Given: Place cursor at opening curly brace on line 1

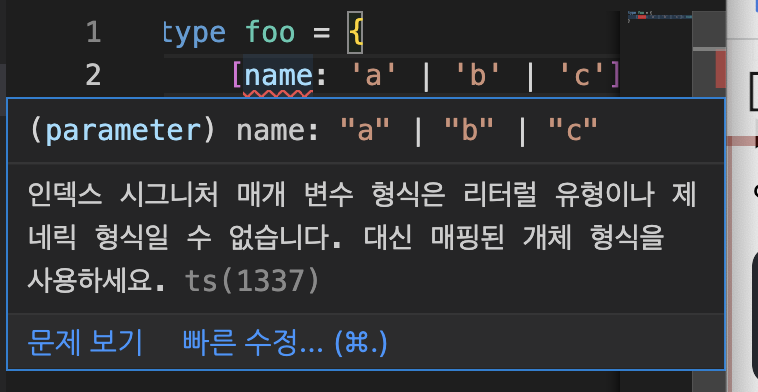Looking at the screenshot, I should point(355,33).
